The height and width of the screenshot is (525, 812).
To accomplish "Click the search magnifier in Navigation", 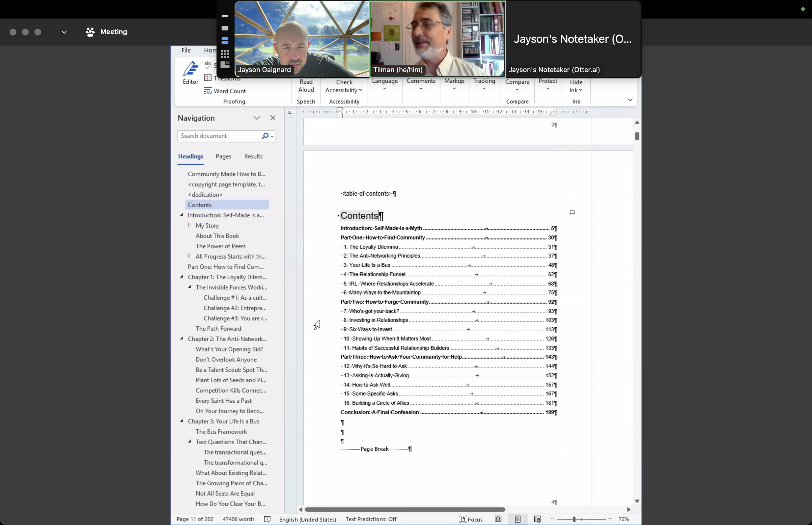I will tap(265, 136).
